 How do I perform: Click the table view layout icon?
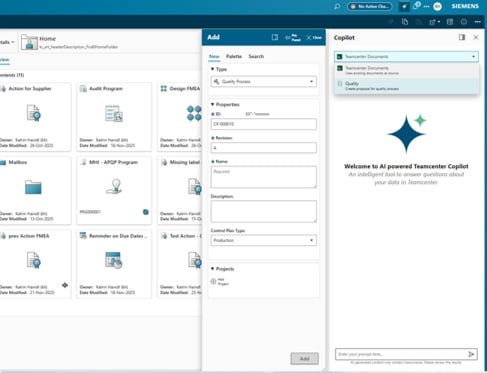(x=450, y=22)
